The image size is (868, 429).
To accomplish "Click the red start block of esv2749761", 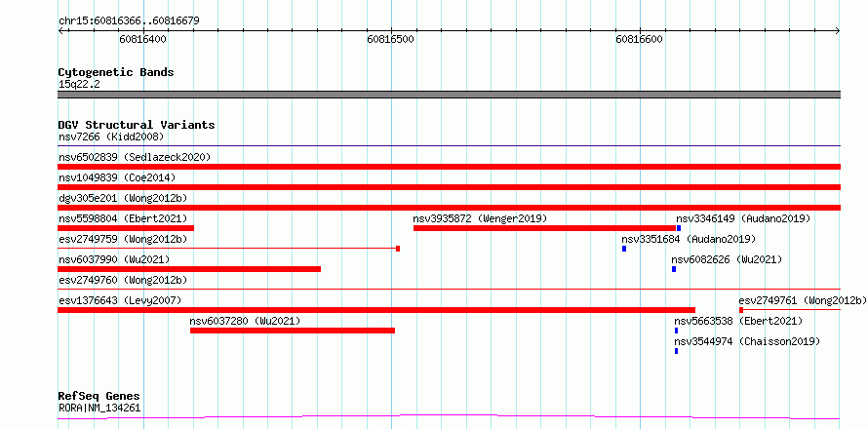I will pyautogui.click(x=741, y=310).
